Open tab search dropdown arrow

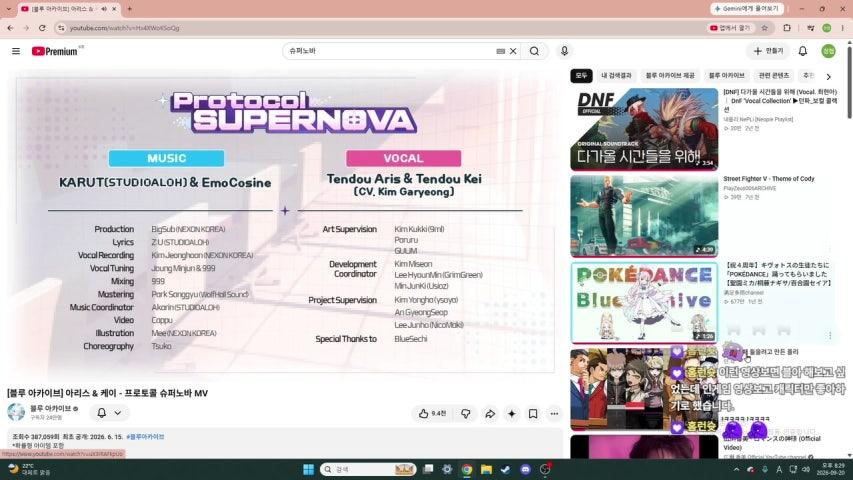8,9
